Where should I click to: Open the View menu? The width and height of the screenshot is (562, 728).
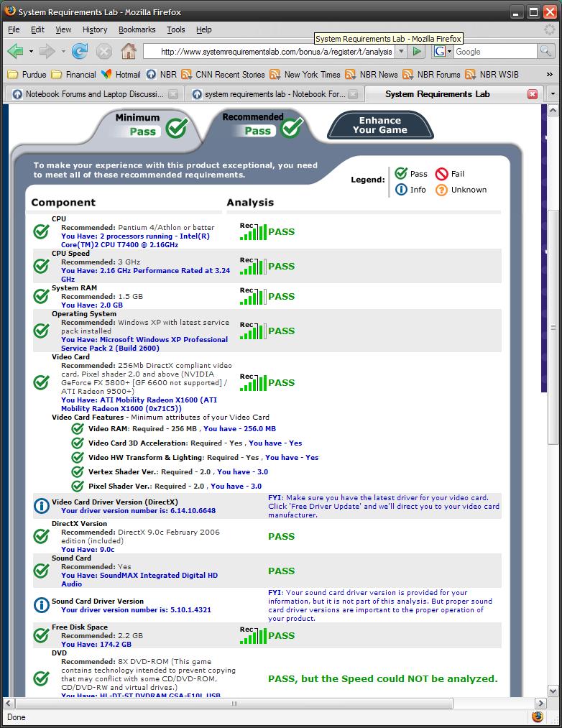(64, 29)
